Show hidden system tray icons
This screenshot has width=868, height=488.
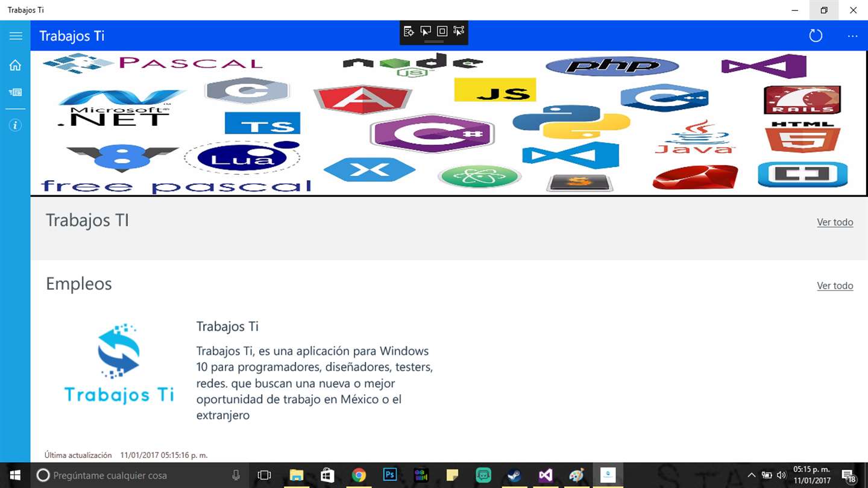(751, 475)
